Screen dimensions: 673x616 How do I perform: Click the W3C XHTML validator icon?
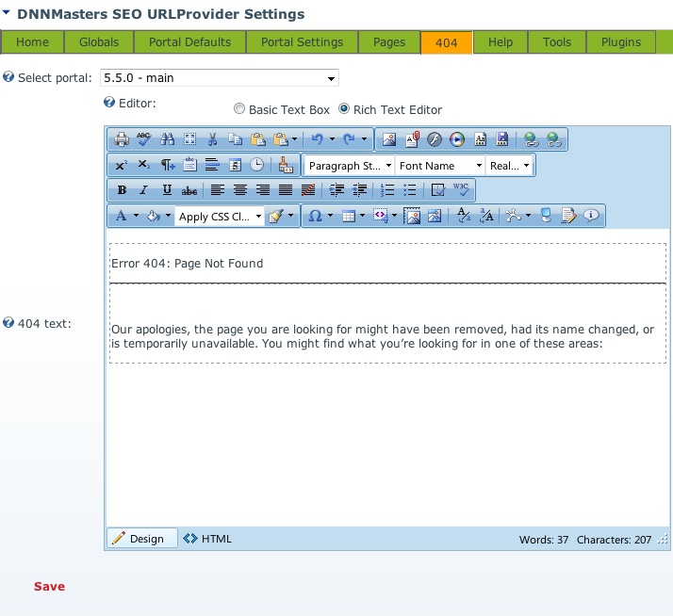click(x=461, y=189)
